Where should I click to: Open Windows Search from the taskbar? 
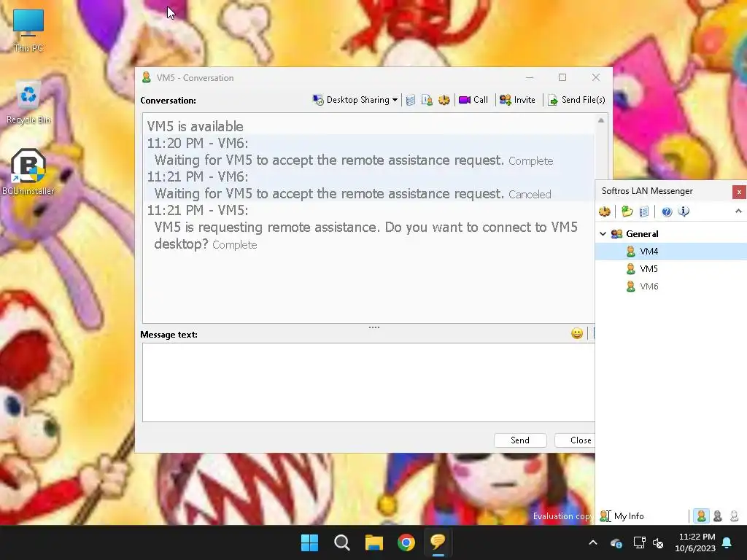click(342, 542)
